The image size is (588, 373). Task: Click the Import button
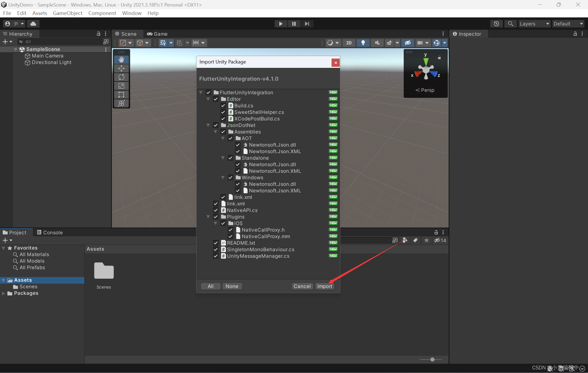click(324, 286)
